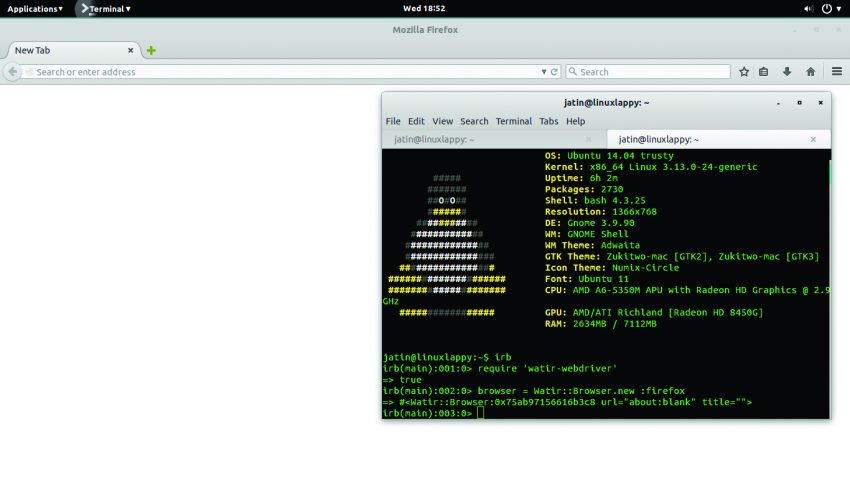Open a new tab with the green plus

(x=151, y=50)
